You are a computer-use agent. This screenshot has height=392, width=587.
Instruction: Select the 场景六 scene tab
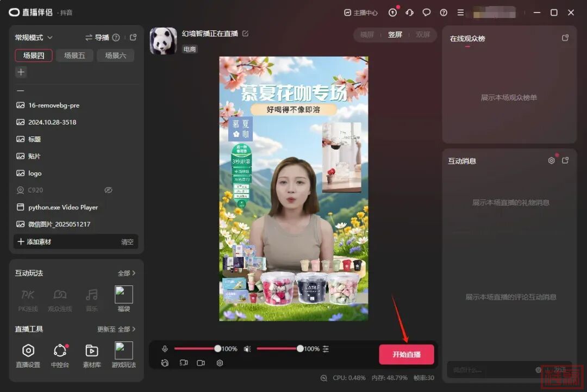(x=115, y=55)
